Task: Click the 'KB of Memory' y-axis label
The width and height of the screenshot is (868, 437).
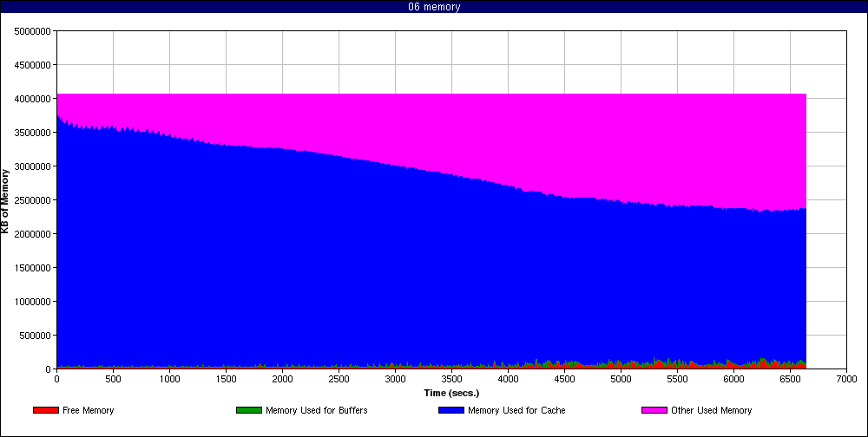Action: click(x=5, y=201)
